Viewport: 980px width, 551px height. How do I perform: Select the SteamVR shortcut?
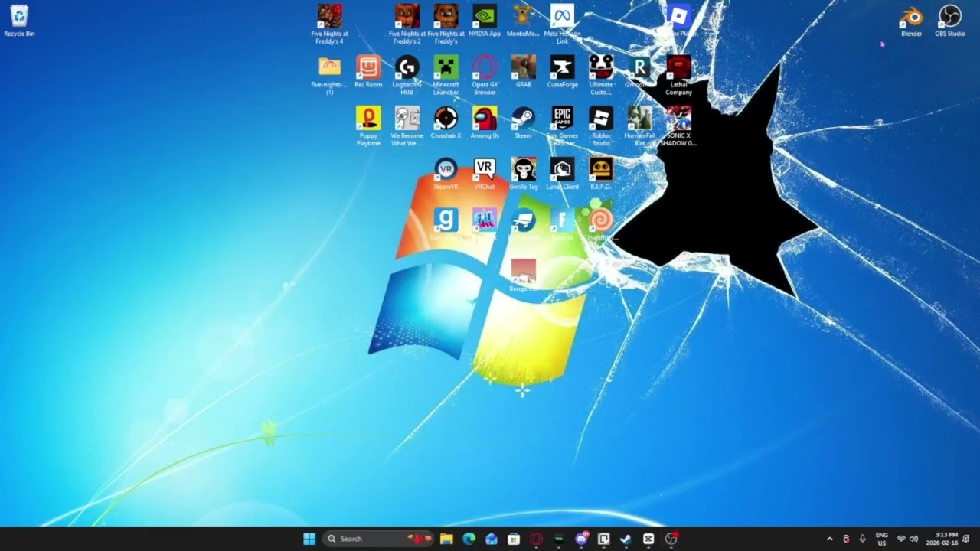446,174
